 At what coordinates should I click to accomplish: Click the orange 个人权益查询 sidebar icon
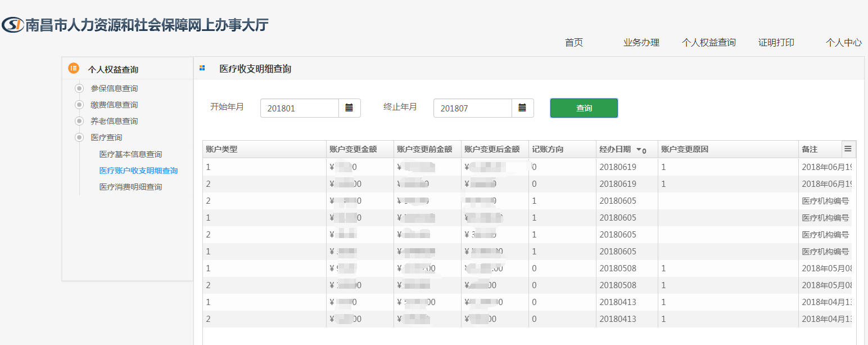point(73,69)
